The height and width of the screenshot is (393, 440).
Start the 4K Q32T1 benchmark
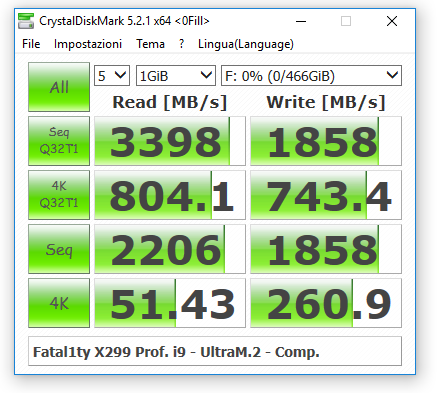point(59,195)
